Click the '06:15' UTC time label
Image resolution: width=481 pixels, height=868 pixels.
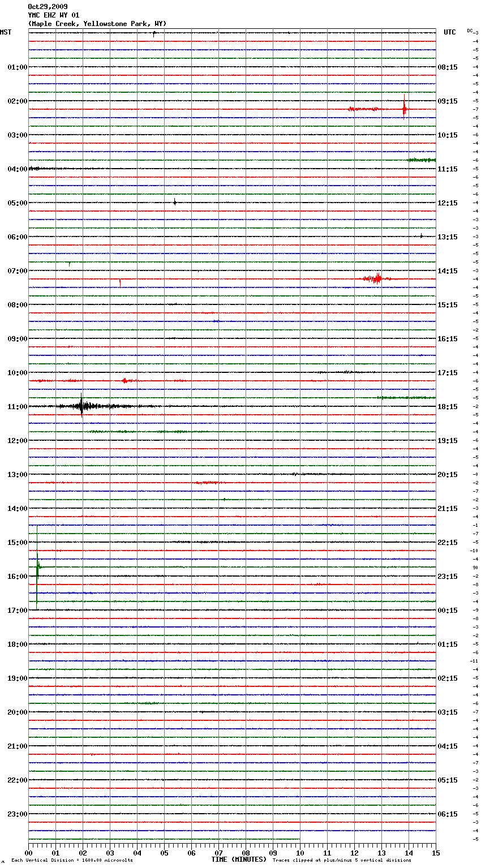coord(448,814)
